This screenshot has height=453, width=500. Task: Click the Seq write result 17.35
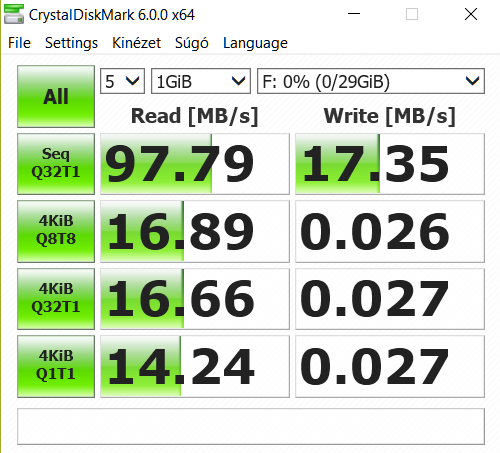390,164
